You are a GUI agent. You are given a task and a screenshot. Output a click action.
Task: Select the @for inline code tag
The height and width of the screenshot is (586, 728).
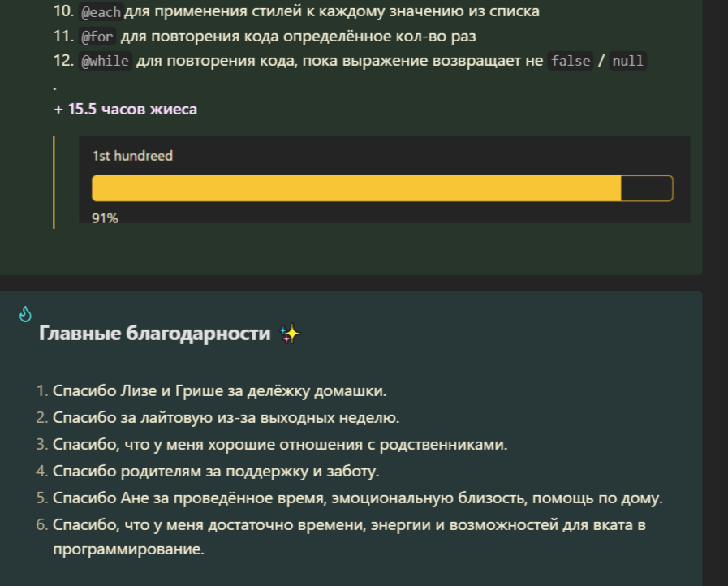(97, 37)
